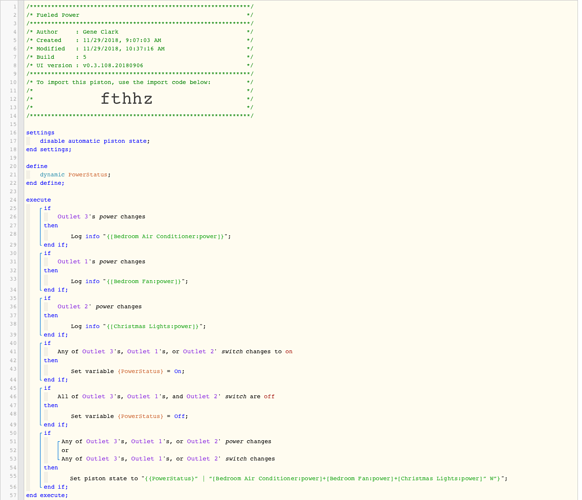Click the execute keyword
Image resolution: width=582 pixels, height=500 pixels.
[x=38, y=200]
